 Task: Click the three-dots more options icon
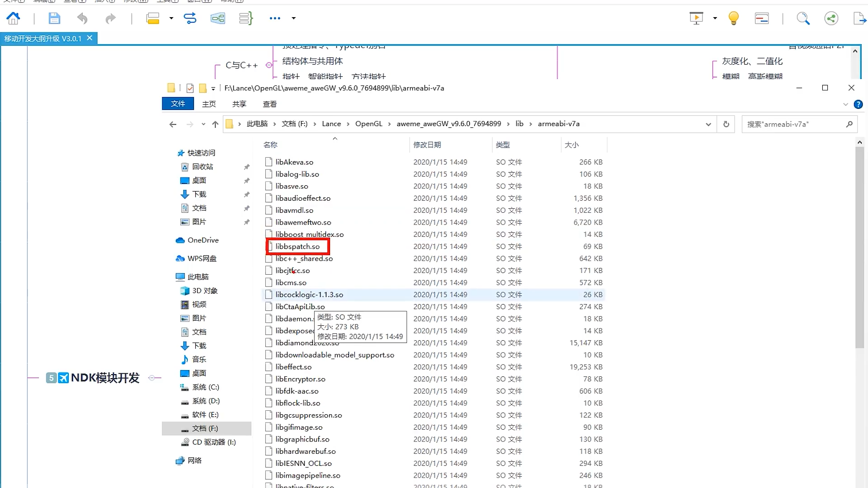(x=275, y=18)
